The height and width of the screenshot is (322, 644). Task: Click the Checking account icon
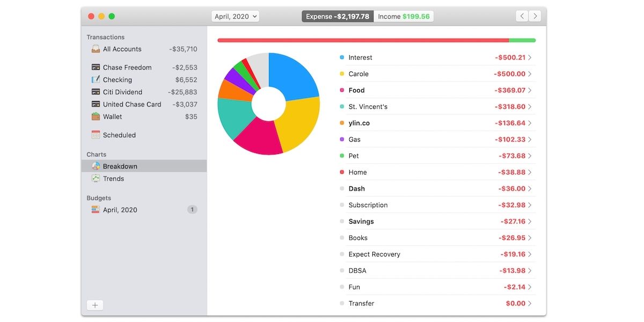[96, 79]
